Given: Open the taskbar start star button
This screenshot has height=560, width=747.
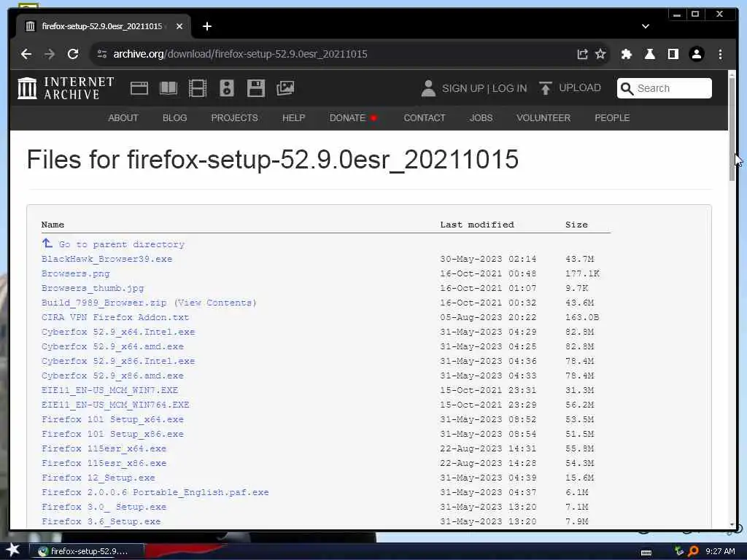Looking at the screenshot, I should (x=13, y=550).
